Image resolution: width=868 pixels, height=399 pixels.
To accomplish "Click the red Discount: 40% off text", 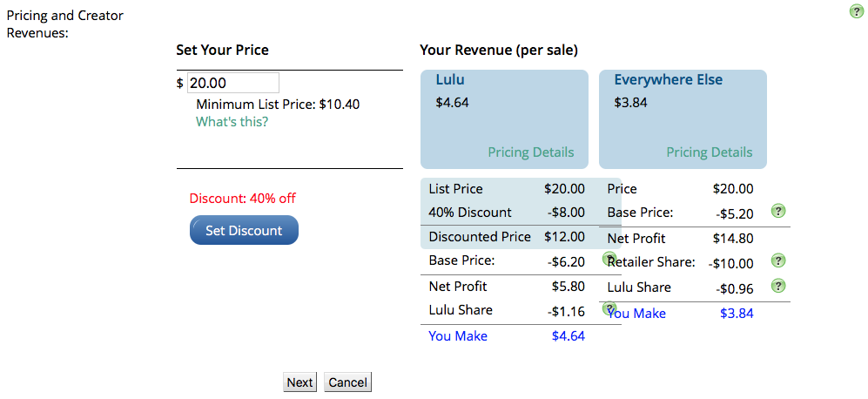I will pos(242,199).
